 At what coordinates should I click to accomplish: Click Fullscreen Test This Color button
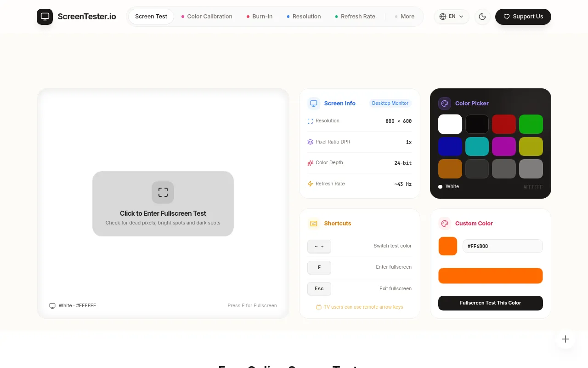tap(491, 303)
